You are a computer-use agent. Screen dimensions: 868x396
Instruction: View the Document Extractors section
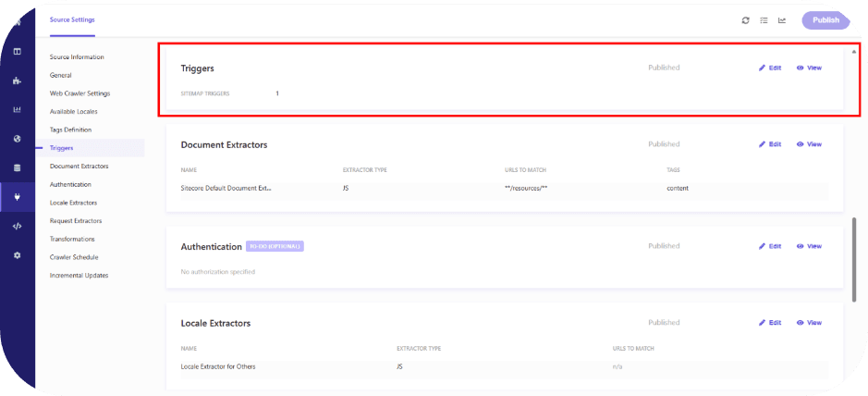coord(809,144)
